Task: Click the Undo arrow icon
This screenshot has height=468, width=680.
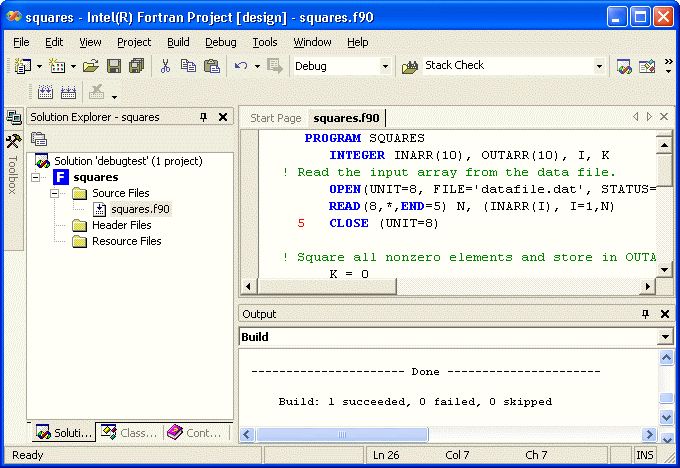Action: point(240,66)
